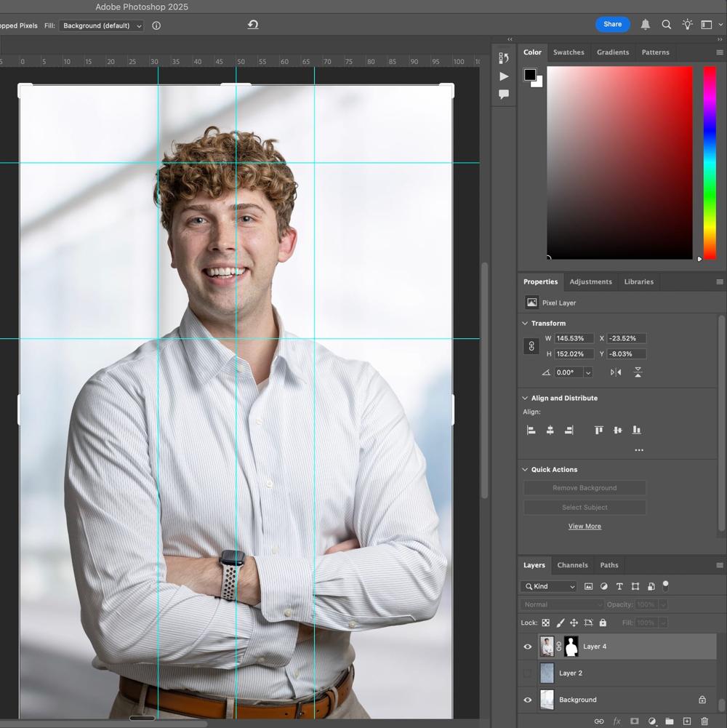This screenshot has height=728, width=727.
Task: Click the new group folder icon
Action: [670, 721]
